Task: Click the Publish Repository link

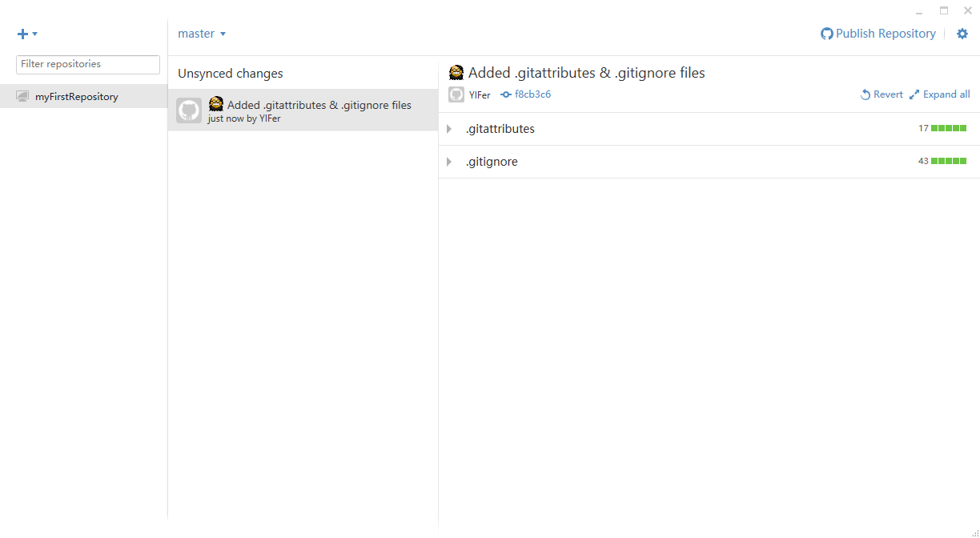Action: (x=886, y=34)
